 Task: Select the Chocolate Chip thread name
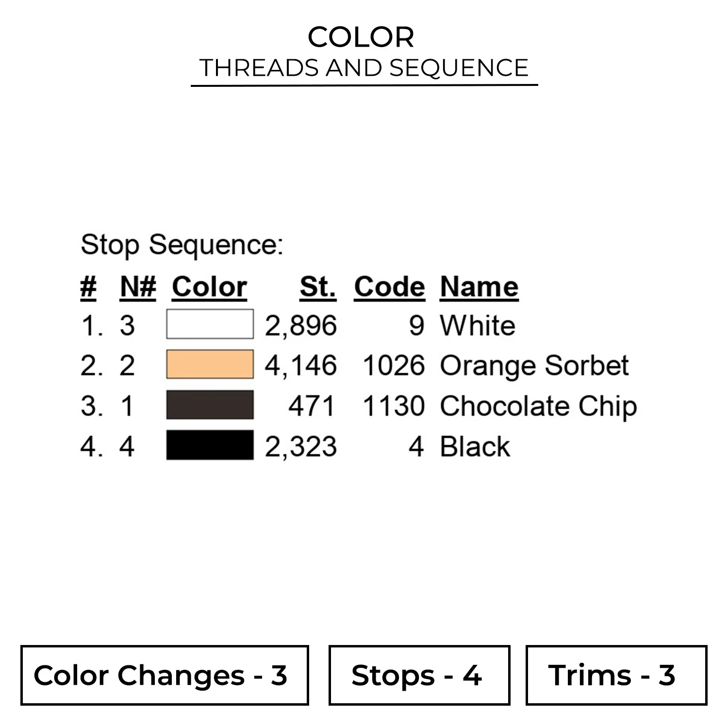click(538, 406)
